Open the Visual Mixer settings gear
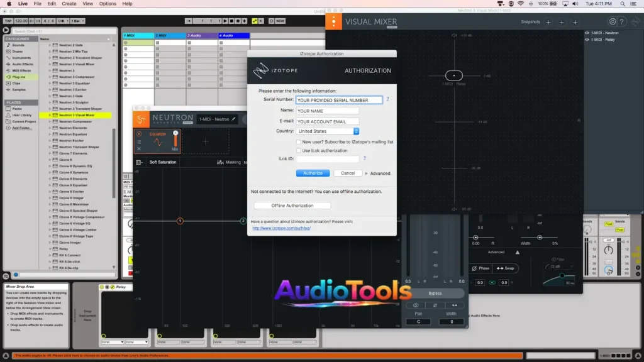 click(x=612, y=21)
